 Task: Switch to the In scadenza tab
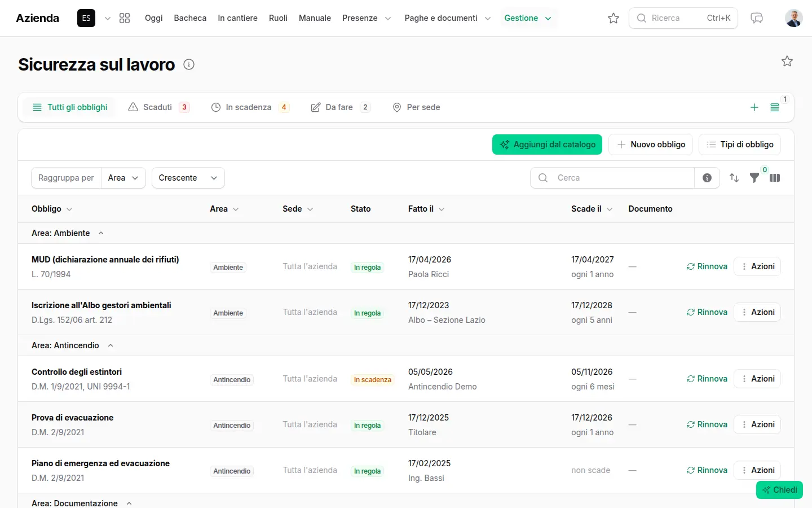(250, 107)
